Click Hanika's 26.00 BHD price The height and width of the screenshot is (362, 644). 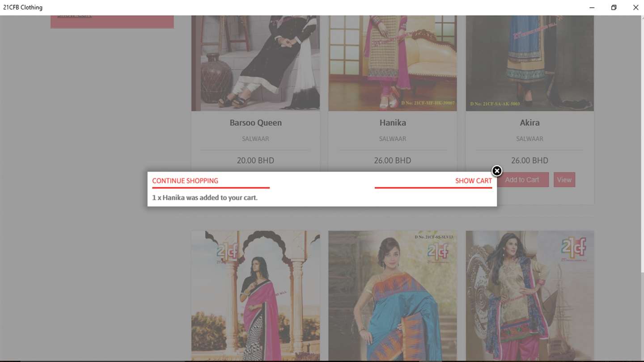tap(393, 160)
